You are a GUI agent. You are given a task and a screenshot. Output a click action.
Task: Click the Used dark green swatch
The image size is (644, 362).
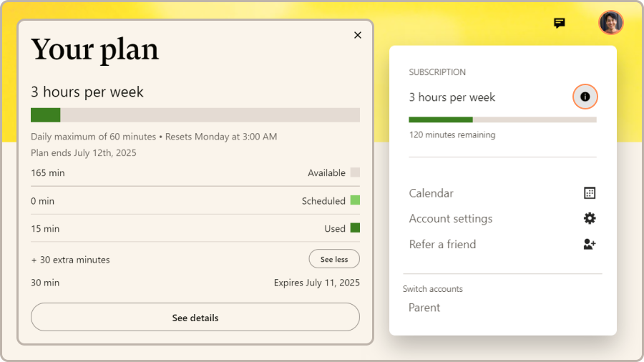tap(355, 228)
